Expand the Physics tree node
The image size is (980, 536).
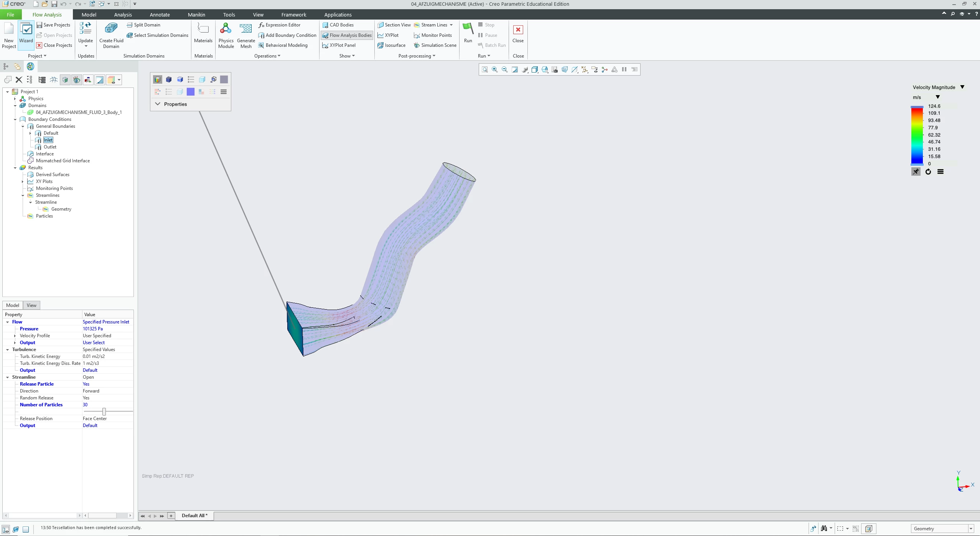(x=15, y=99)
